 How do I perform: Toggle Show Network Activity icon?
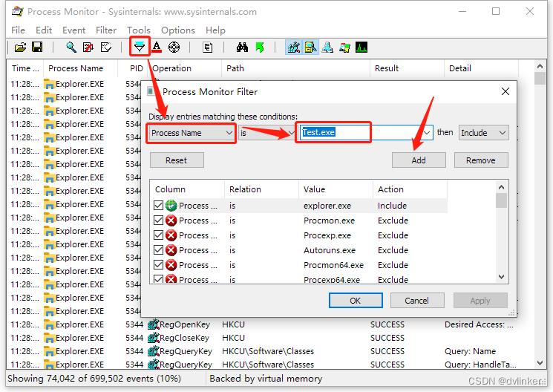click(327, 48)
